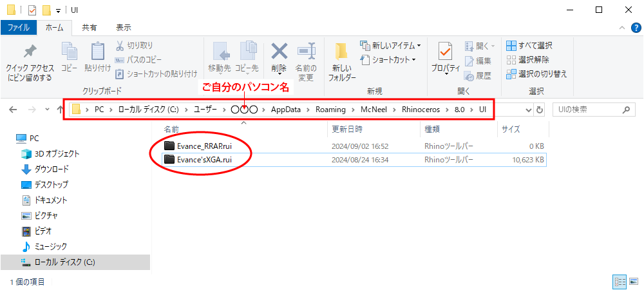Collapse the ribbon with the chevron arrow
This screenshot has width=644, height=290.
[622, 28]
